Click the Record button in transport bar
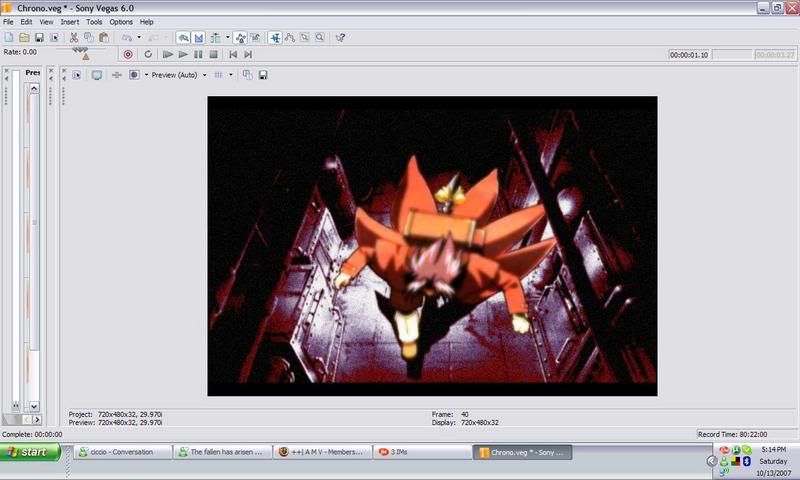The height and width of the screenshot is (480, 800). click(127, 54)
